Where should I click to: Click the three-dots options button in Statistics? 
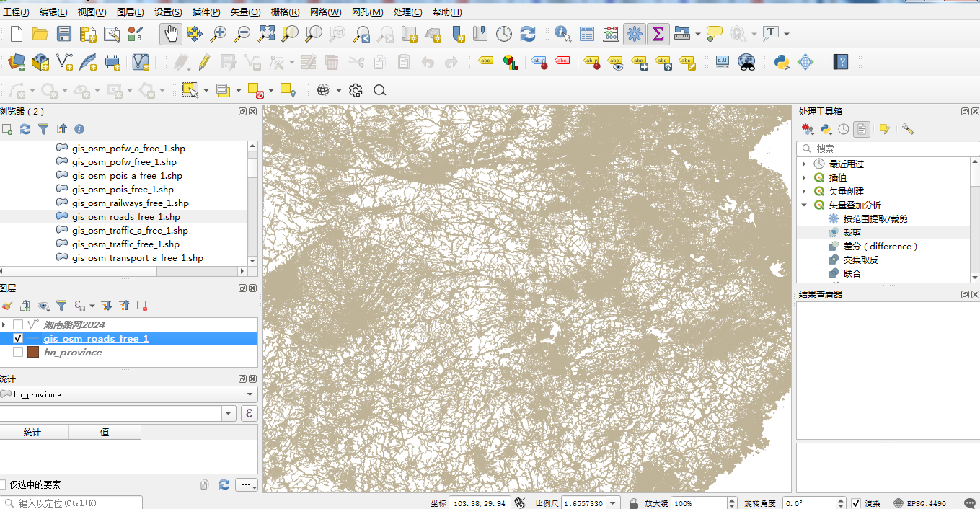247,484
